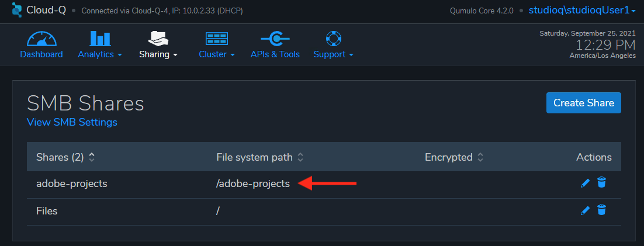
Task: Open the View SMB Settings link
Action: click(72, 122)
